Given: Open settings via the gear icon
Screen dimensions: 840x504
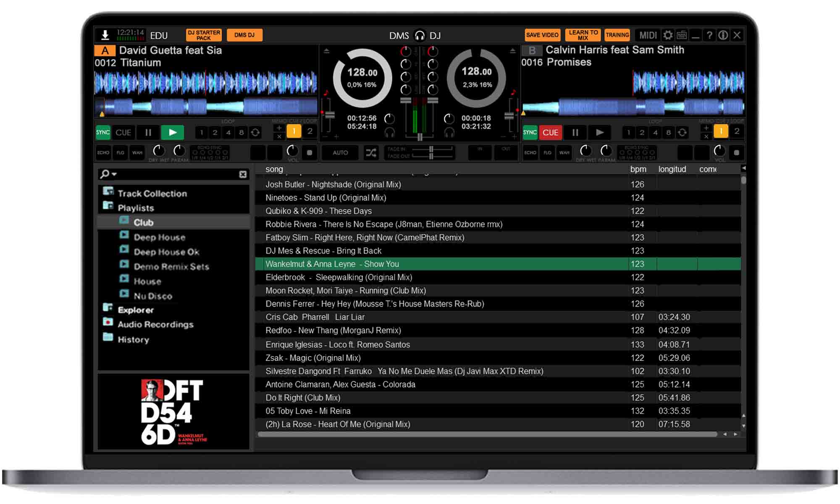Looking at the screenshot, I should pos(668,35).
